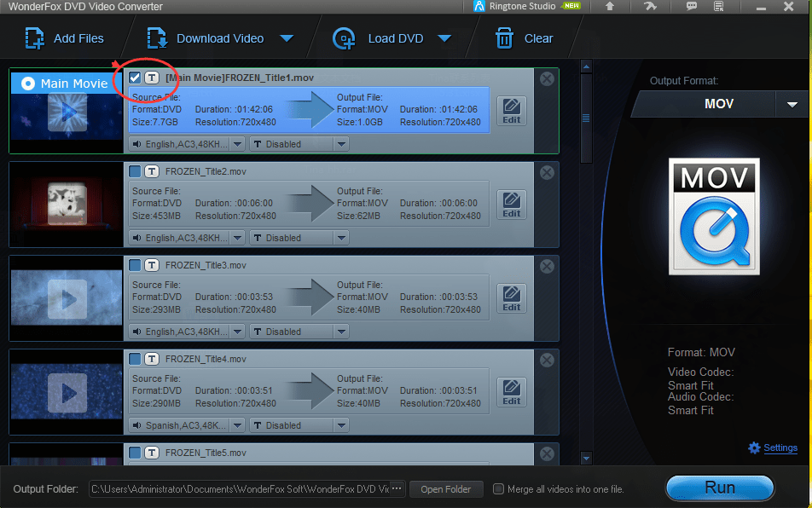Edit the FROZEN_Title3.mov video
The width and height of the screenshot is (812, 508).
coord(512,298)
